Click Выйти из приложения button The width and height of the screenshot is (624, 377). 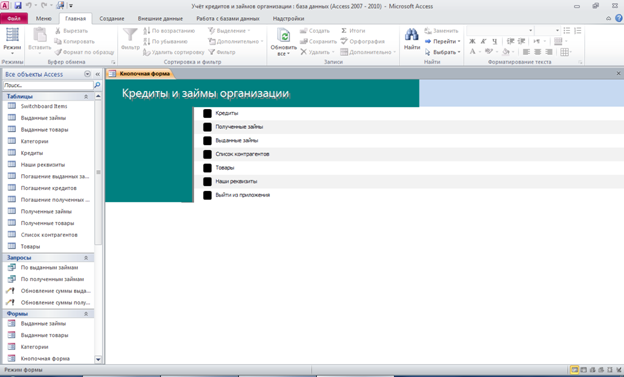(x=207, y=195)
